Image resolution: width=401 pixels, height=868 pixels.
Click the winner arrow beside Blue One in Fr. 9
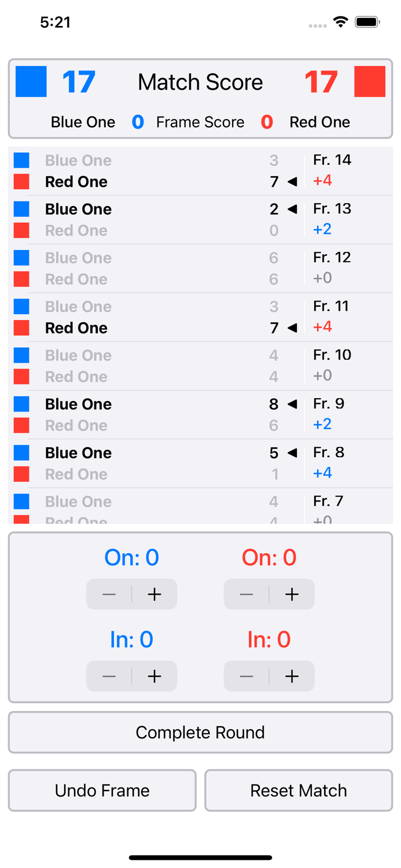[293, 404]
